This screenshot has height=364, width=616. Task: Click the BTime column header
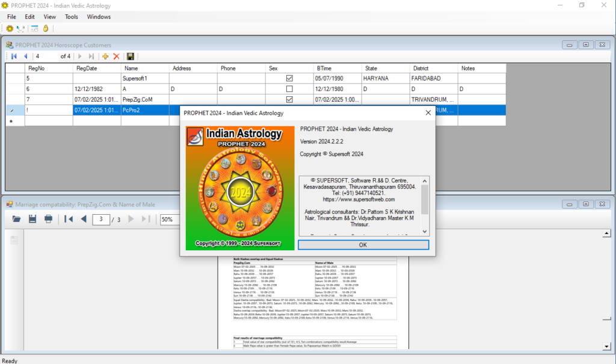click(337, 68)
